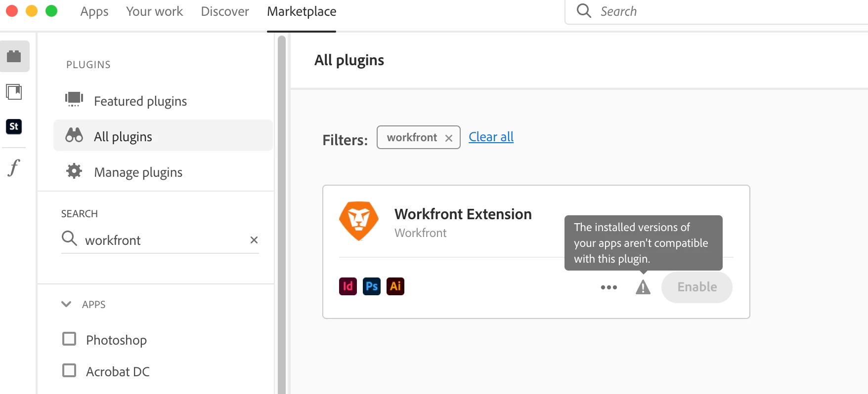Click the yellow minimize window button
This screenshot has height=394, width=868.
click(x=32, y=11)
